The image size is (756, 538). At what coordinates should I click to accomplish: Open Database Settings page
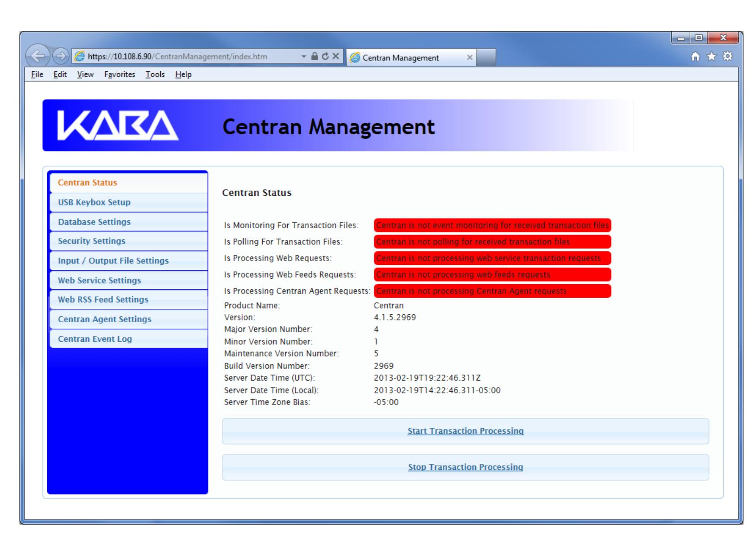click(128, 222)
